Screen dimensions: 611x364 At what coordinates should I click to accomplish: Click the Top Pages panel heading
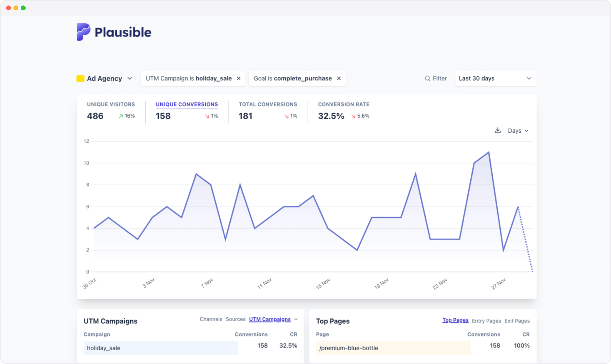(333, 321)
